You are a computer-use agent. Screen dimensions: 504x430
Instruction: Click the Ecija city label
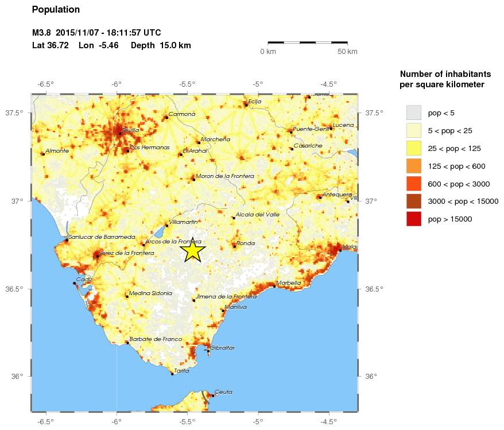click(254, 102)
